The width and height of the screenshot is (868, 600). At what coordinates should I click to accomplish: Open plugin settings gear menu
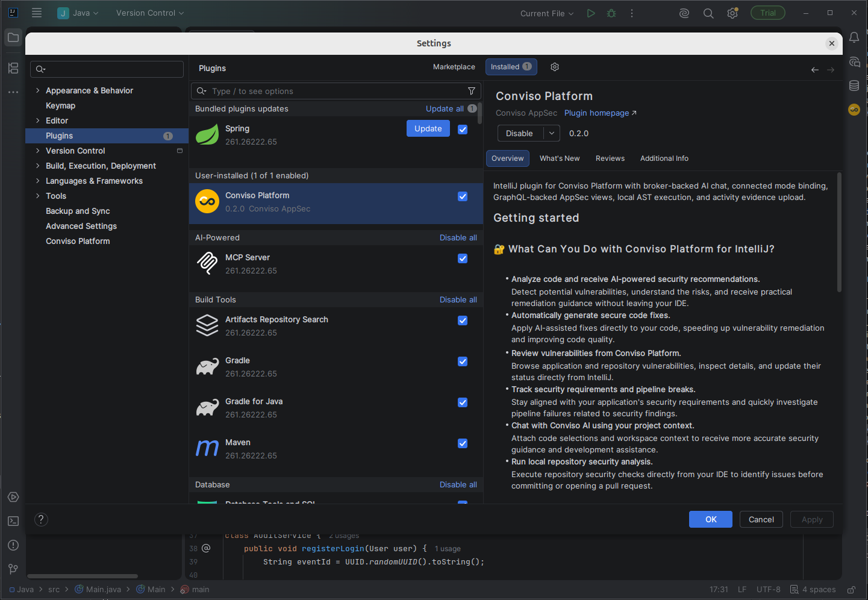coord(555,67)
